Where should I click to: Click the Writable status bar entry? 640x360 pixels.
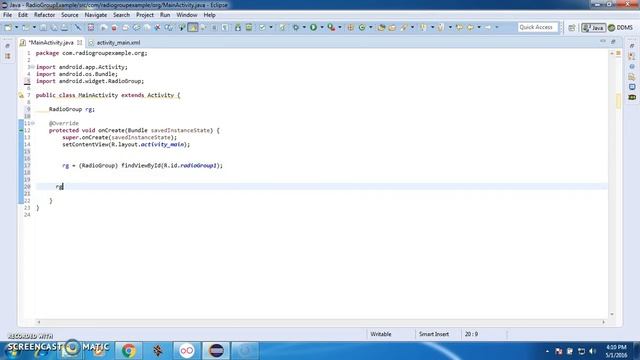coord(381,334)
